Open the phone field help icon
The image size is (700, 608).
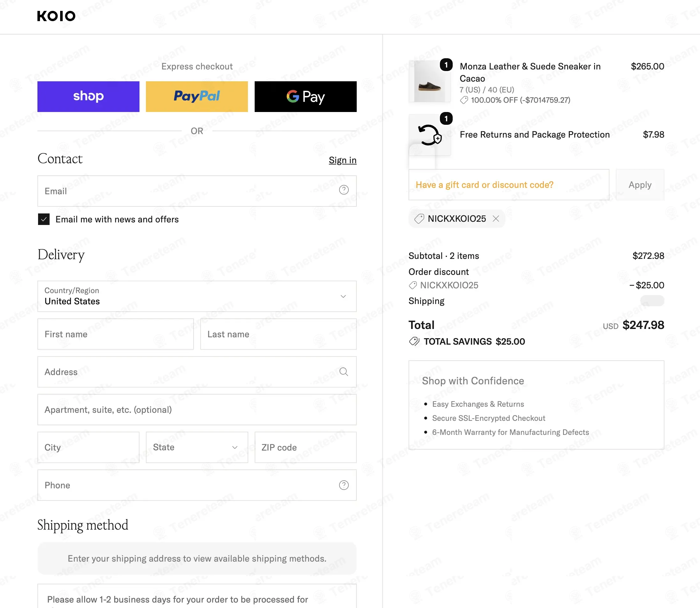pyautogui.click(x=344, y=485)
